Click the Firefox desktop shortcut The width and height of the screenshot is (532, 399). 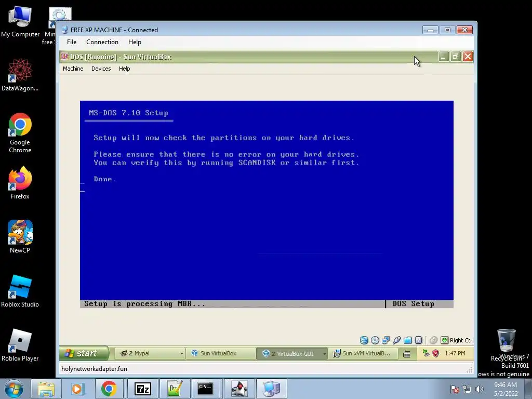(20, 183)
